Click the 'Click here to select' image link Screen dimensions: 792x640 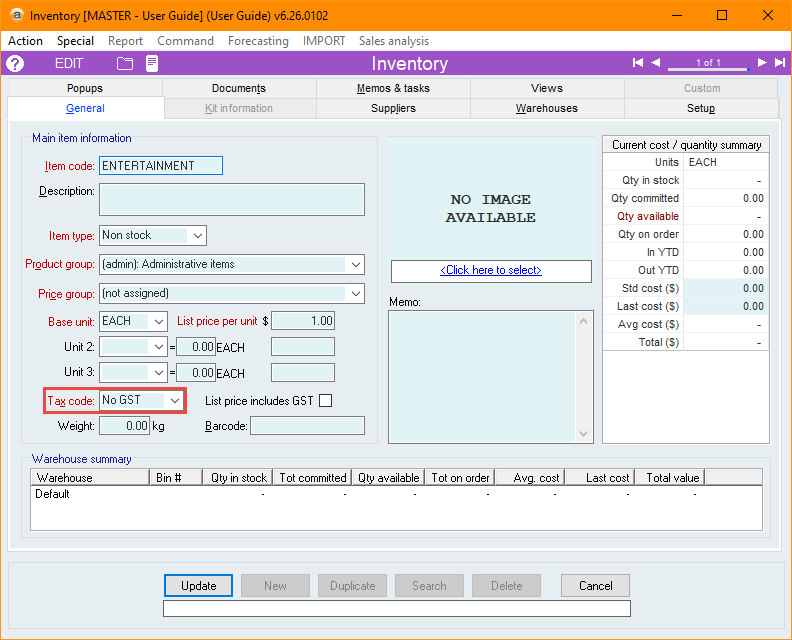point(491,270)
